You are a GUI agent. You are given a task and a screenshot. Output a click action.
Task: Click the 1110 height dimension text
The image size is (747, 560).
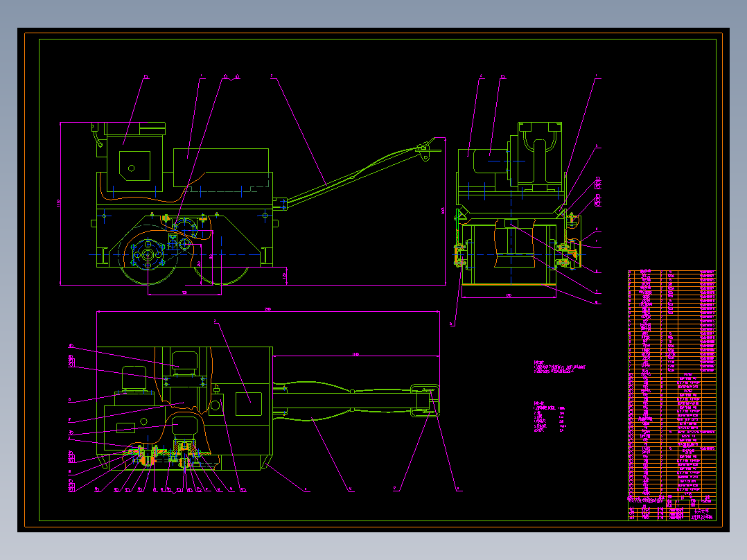coord(59,204)
